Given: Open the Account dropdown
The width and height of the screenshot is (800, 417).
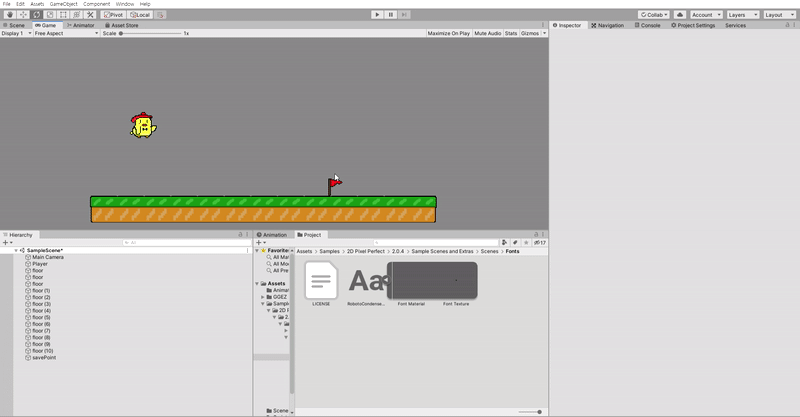Looking at the screenshot, I should (x=706, y=15).
